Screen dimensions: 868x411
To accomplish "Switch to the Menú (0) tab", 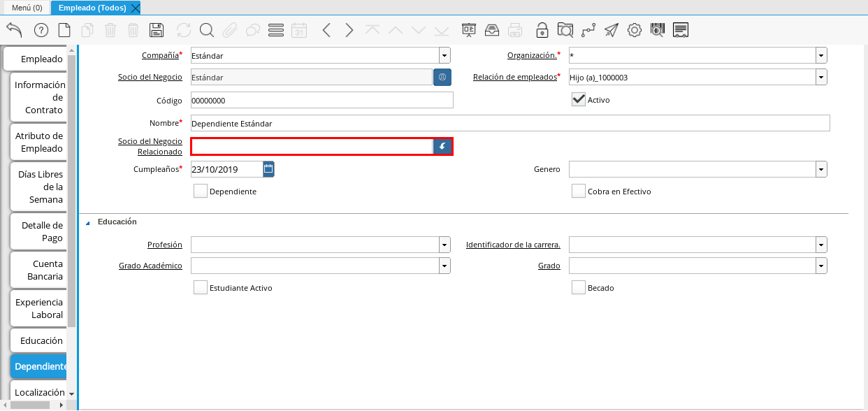I will pos(27,8).
